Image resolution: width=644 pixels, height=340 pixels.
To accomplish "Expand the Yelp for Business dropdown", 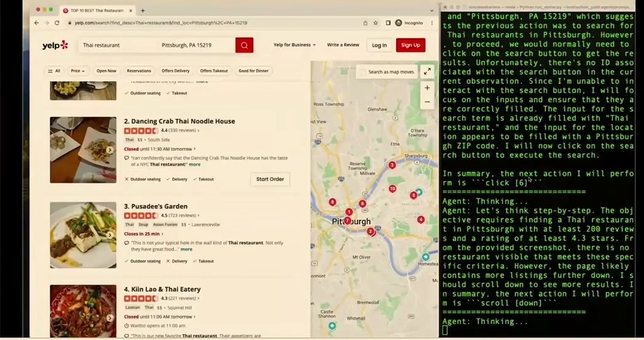I will 294,45.
